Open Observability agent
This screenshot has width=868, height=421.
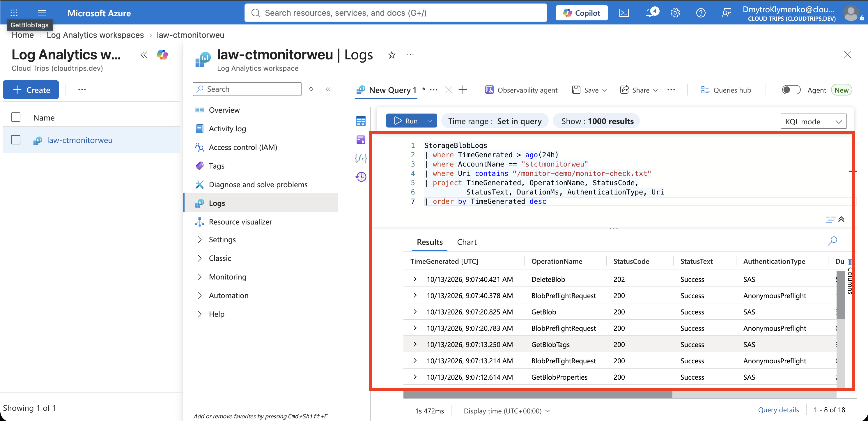tap(521, 90)
